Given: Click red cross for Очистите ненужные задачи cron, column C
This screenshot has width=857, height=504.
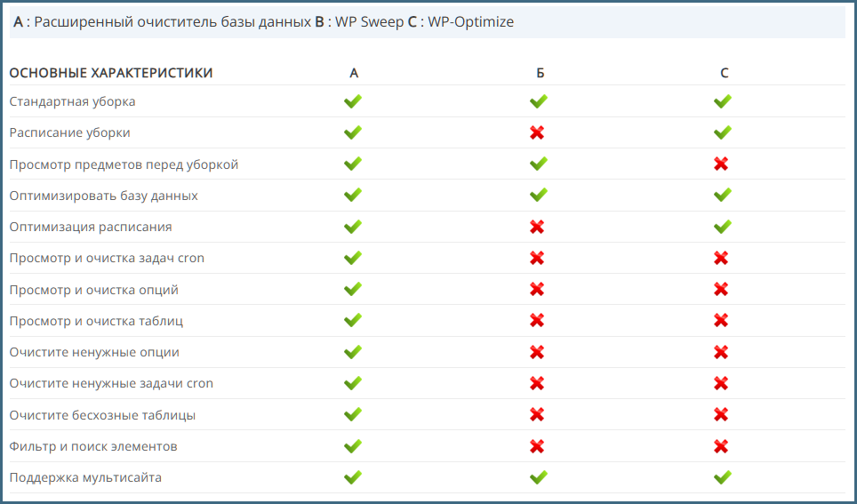Looking at the screenshot, I should coord(721,383).
